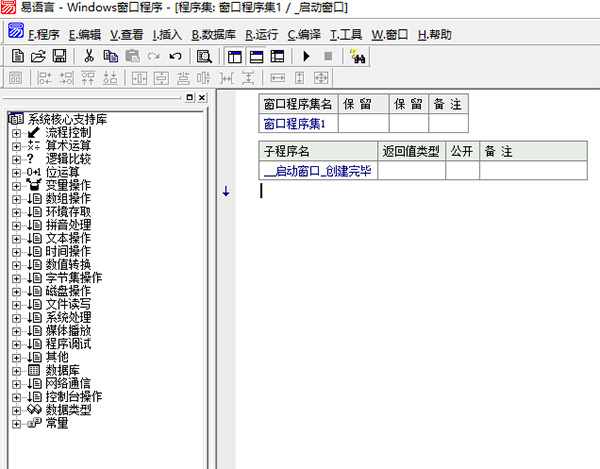This screenshot has height=469, width=600.
Task: Select 数据库 tree item
Action: 62,370
